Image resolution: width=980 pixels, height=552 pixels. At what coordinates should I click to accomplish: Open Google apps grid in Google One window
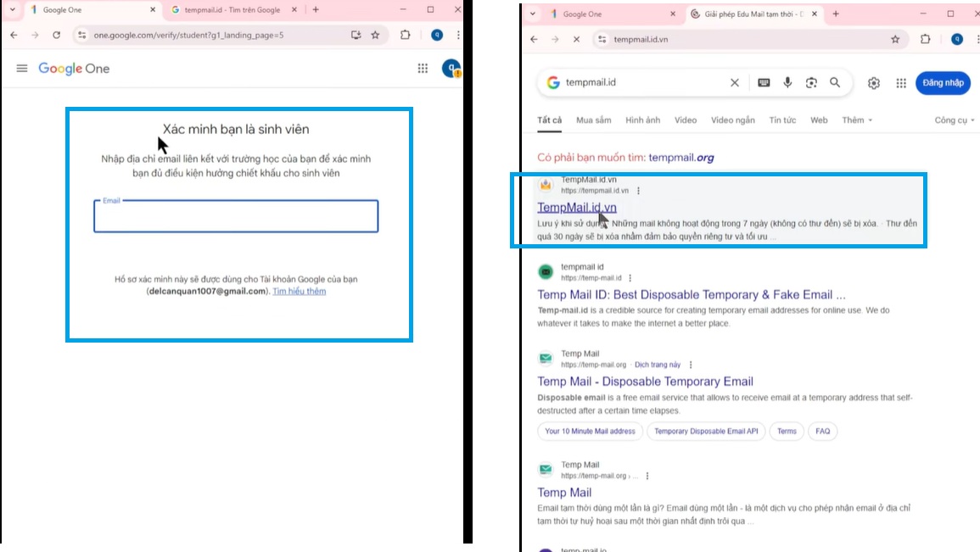tap(423, 68)
